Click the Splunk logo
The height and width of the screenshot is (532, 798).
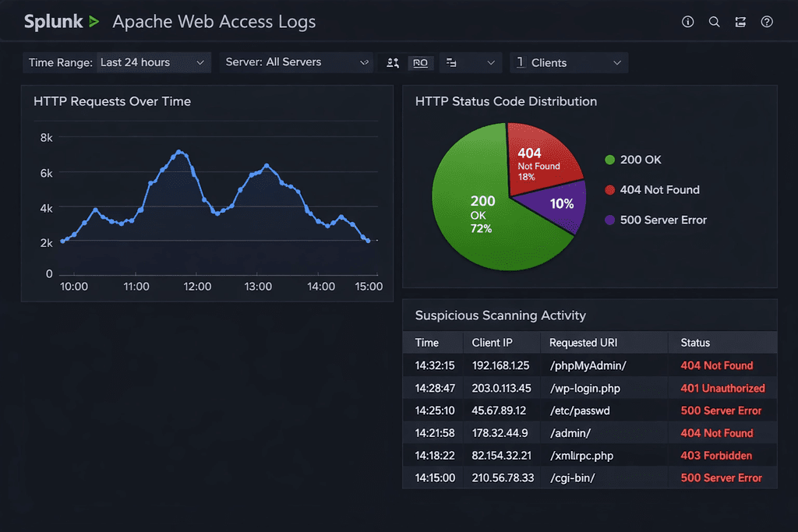click(x=62, y=22)
